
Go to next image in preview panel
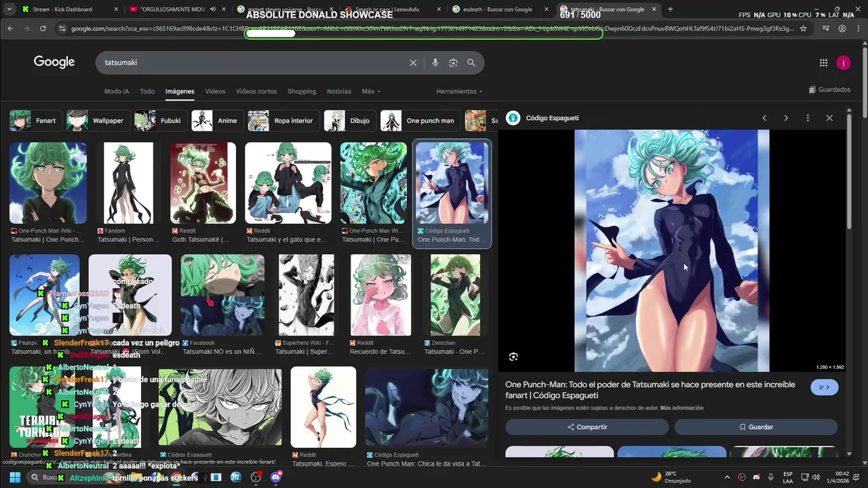(x=786, y=118)
